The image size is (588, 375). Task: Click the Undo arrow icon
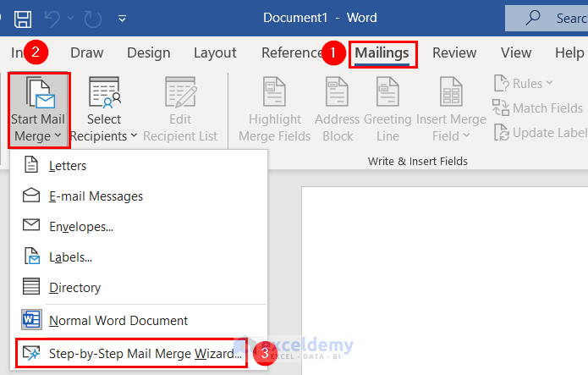click(52, 19)
